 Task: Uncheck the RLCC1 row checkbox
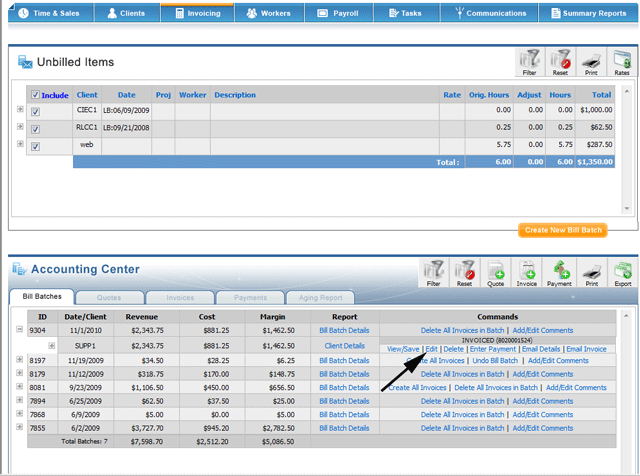pos(36,129)
